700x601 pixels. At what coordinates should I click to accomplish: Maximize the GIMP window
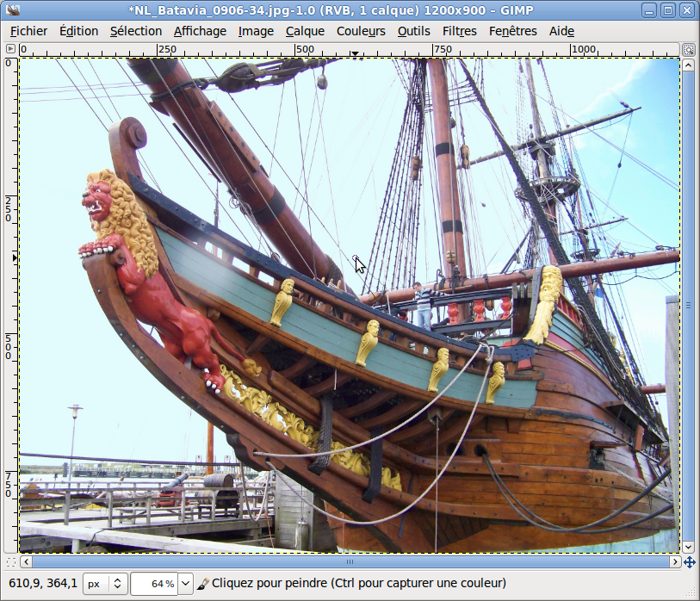(x=668, y=10)
